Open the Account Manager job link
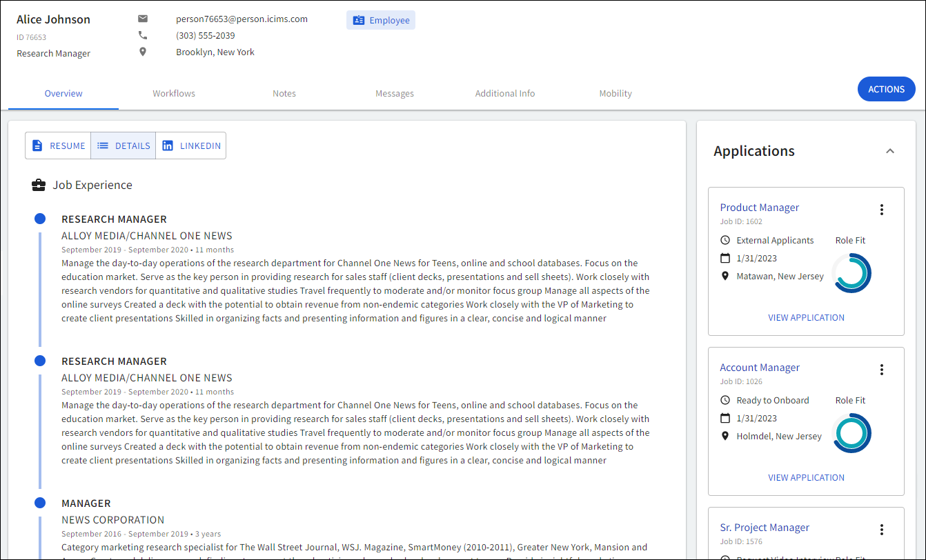The image size is (926, 560). (x=760, y=368)
